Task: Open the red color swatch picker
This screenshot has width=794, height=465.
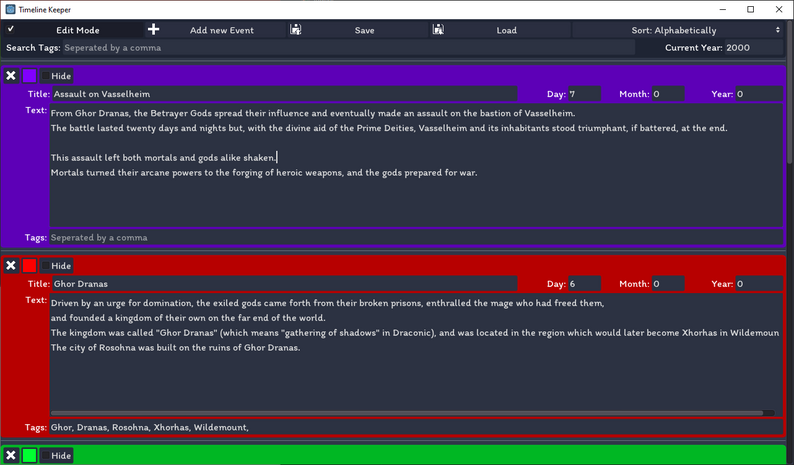Action: (x=29, y=265)
